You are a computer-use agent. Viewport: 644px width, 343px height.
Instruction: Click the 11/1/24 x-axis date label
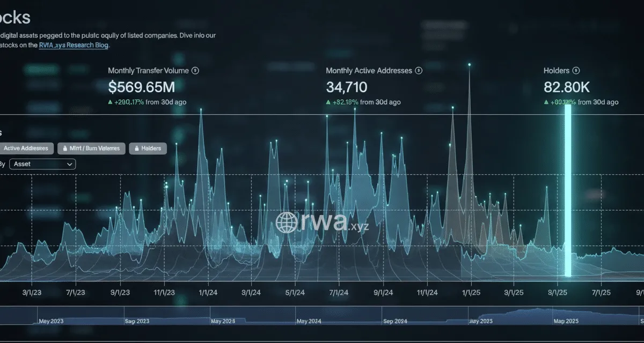[x=426, y=293]
